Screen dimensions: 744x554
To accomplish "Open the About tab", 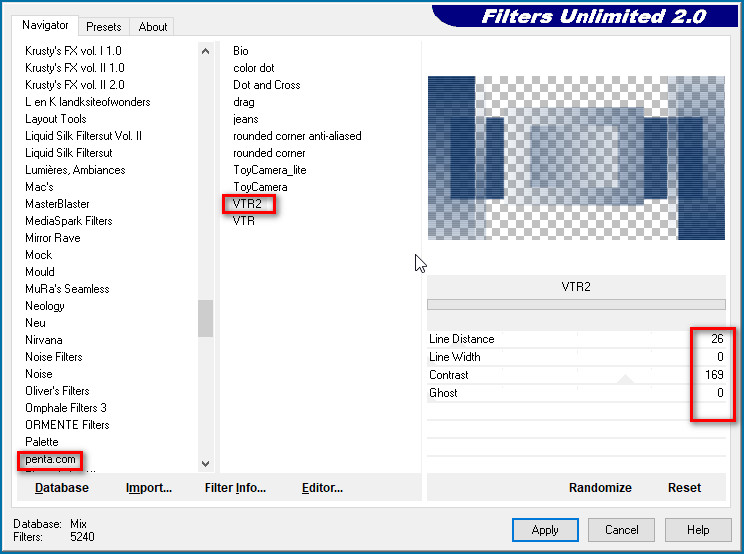I will pos(153,27).
